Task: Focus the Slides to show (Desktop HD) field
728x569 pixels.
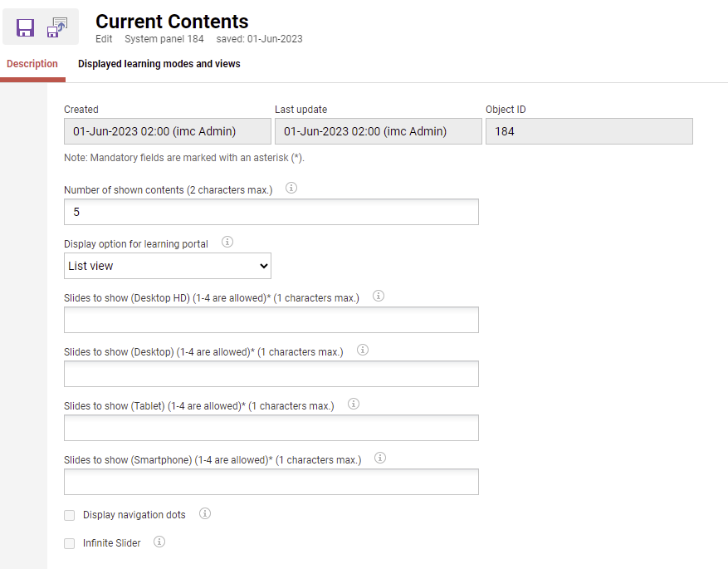Action: [x=271, y=320]
